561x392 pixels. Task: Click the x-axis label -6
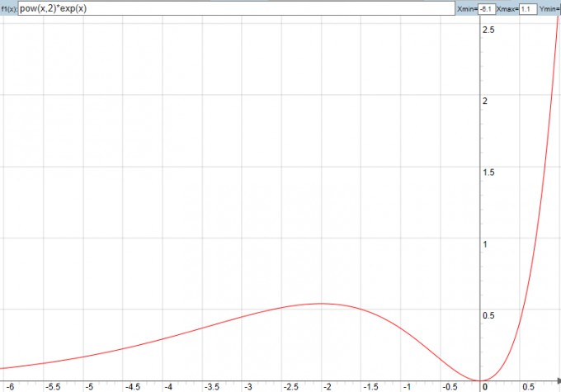10,387
